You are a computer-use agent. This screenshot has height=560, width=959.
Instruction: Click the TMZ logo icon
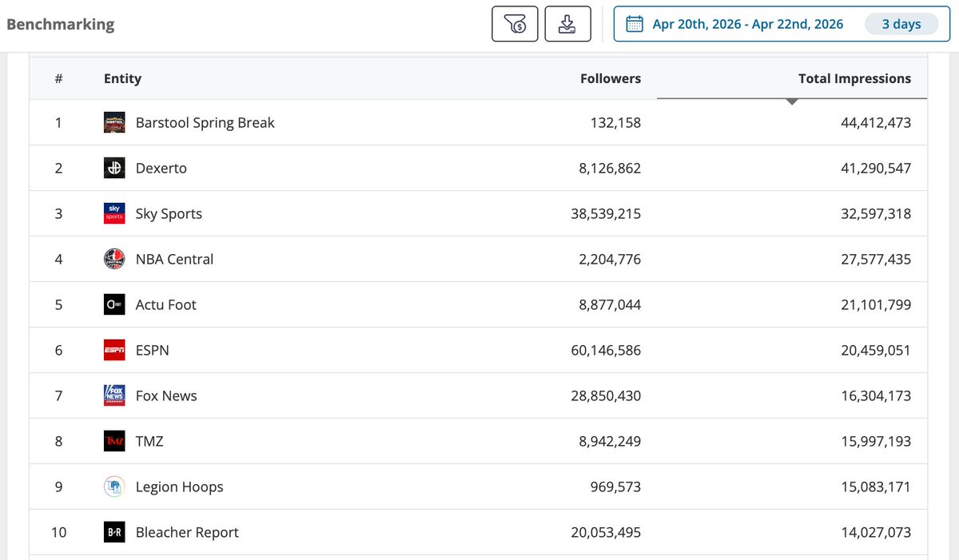pyautogui.click(x=114, y=441)
